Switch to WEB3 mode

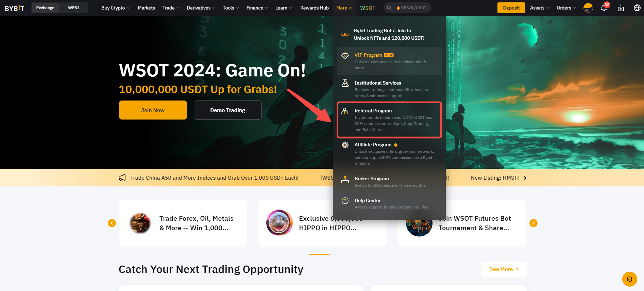point(74,8)
